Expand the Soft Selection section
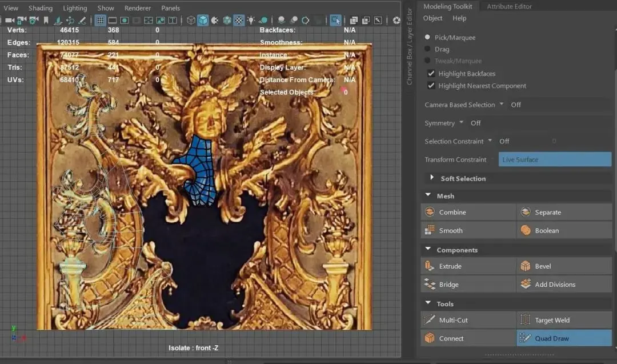Viewport: 617px width, 364px height. (432, 178)
